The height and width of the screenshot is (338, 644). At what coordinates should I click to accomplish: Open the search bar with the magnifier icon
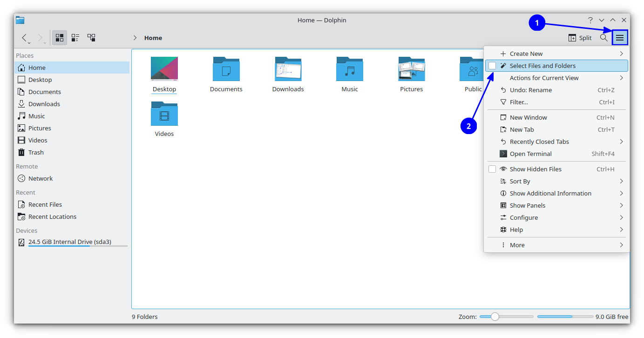click(x=604, y=38)
